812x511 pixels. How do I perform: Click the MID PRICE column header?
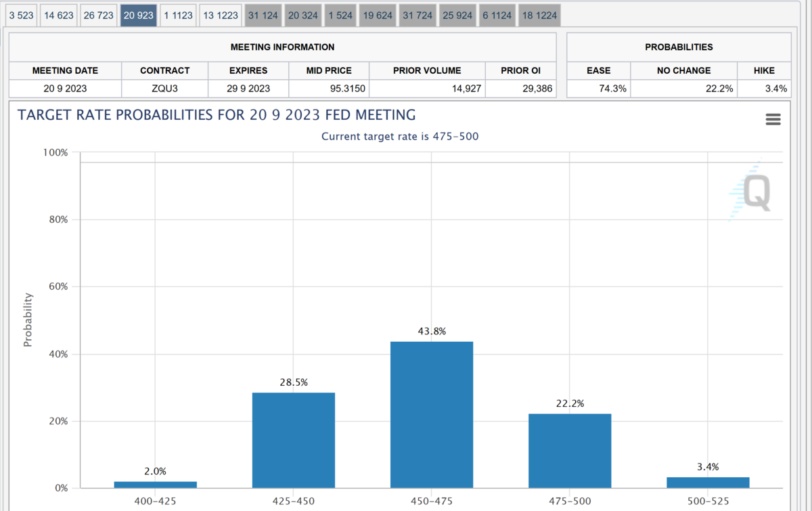tap(330, 70)
